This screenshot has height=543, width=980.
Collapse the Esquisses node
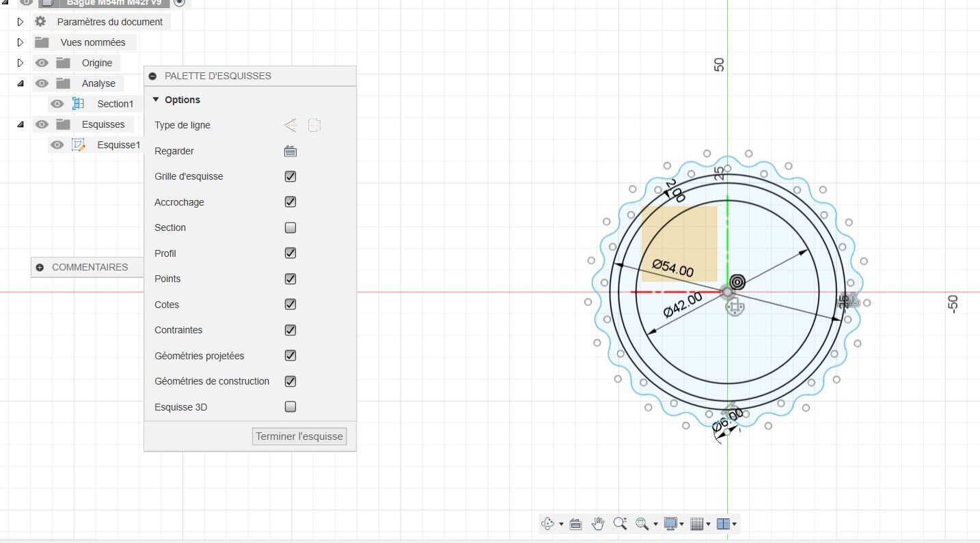(21, 124)
